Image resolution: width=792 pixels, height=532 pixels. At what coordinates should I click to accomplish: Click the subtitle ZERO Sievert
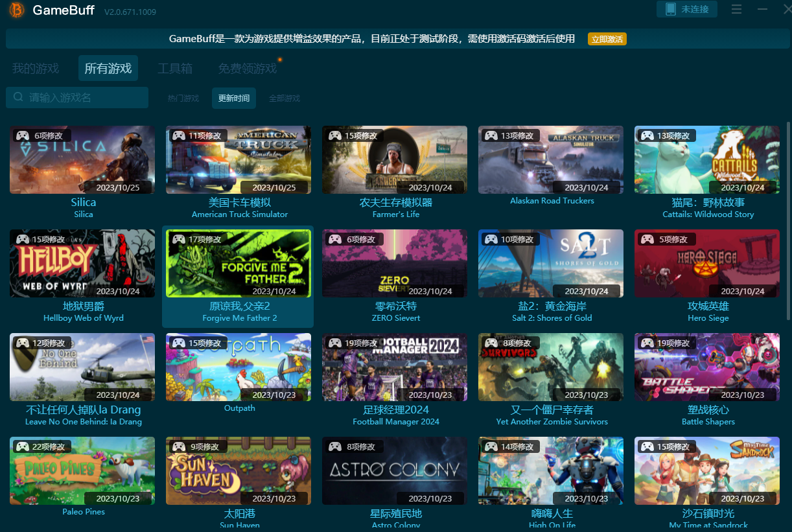pos(396,318)
